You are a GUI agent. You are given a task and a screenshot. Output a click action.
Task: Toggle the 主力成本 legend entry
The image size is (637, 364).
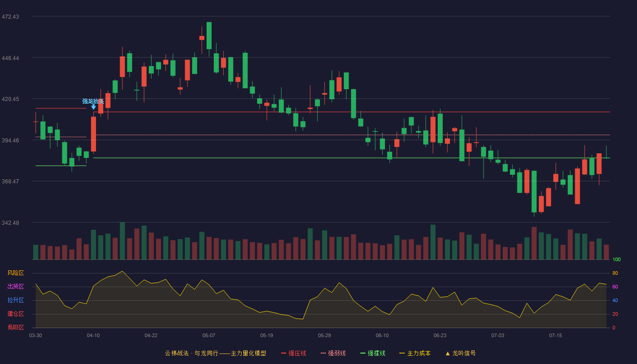[415, 353]
